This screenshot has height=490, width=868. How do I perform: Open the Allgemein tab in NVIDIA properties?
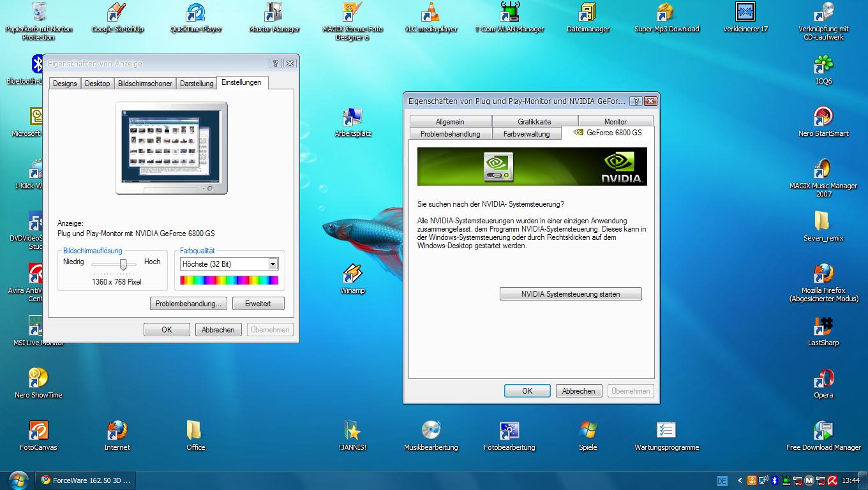[450, 121]
